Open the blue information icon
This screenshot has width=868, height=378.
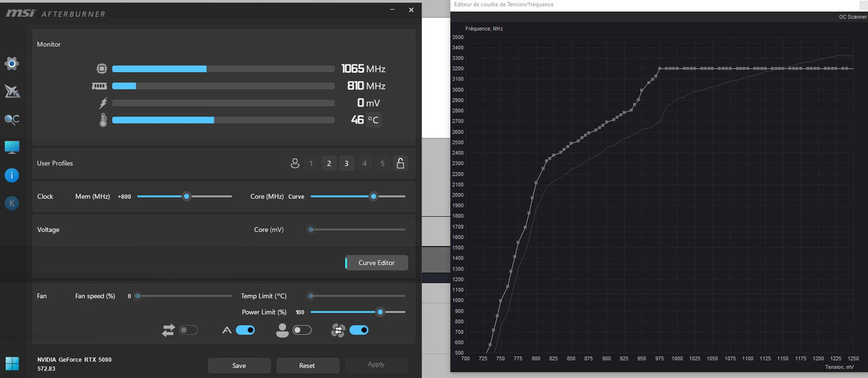pos(12,175)
